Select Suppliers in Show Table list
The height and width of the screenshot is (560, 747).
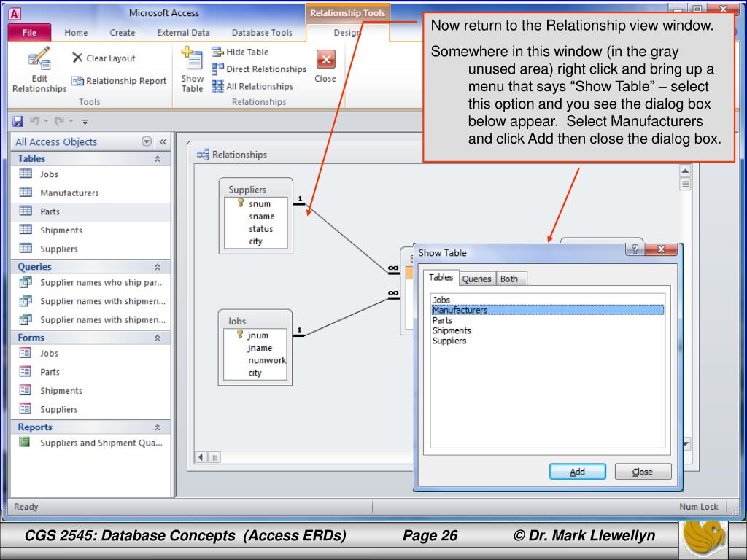547,341
